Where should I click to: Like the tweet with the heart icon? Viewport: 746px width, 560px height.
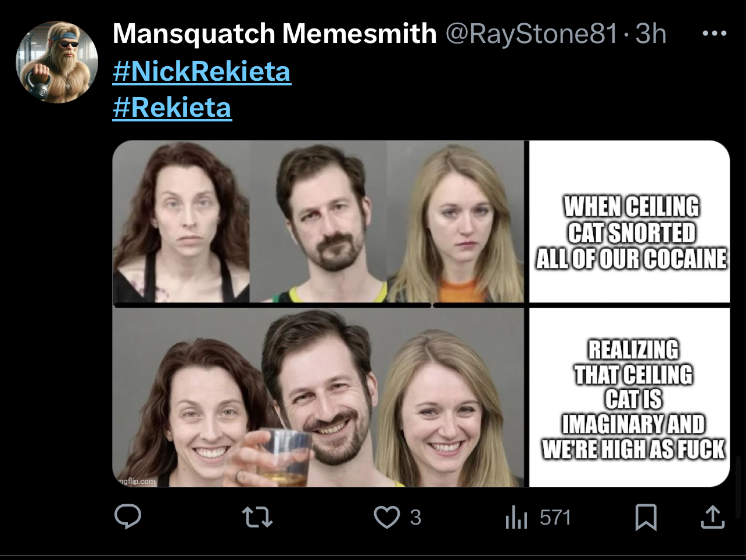pyautogui.click(x=386, y=517)
